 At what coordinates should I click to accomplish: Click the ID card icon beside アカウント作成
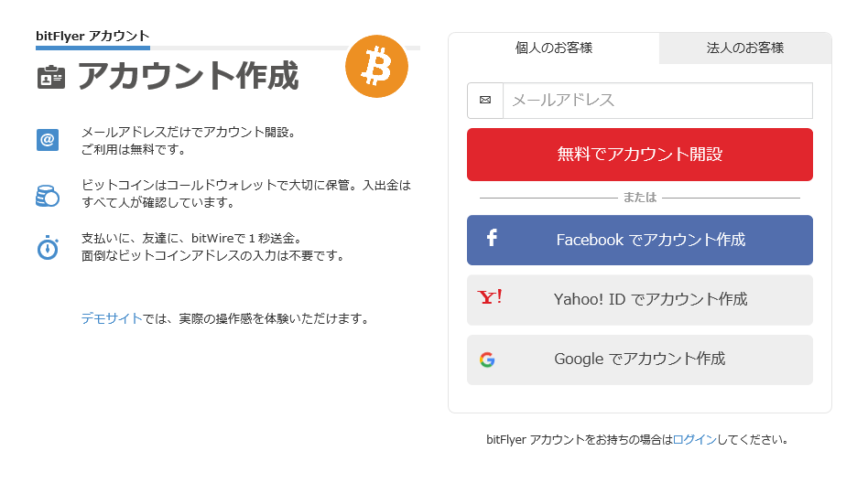(x=51, y=77)
